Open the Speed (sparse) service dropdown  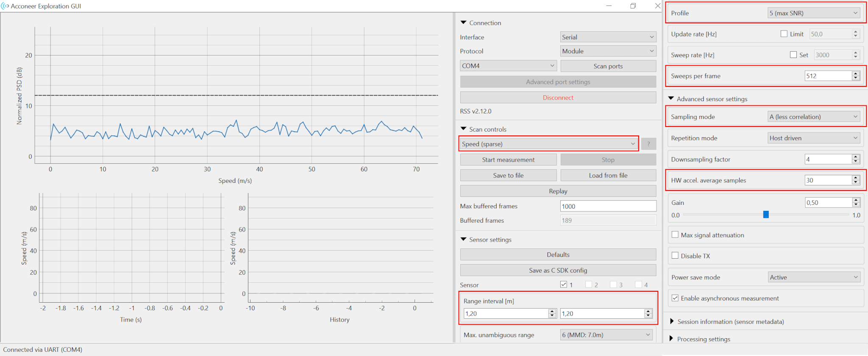pos(549,144)
